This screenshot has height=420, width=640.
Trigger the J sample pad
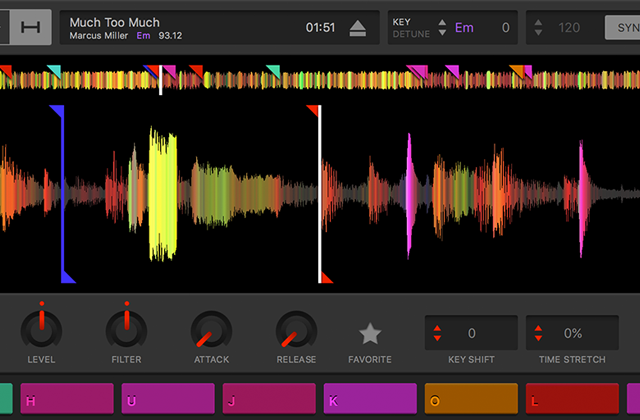[x=269, y=398]
